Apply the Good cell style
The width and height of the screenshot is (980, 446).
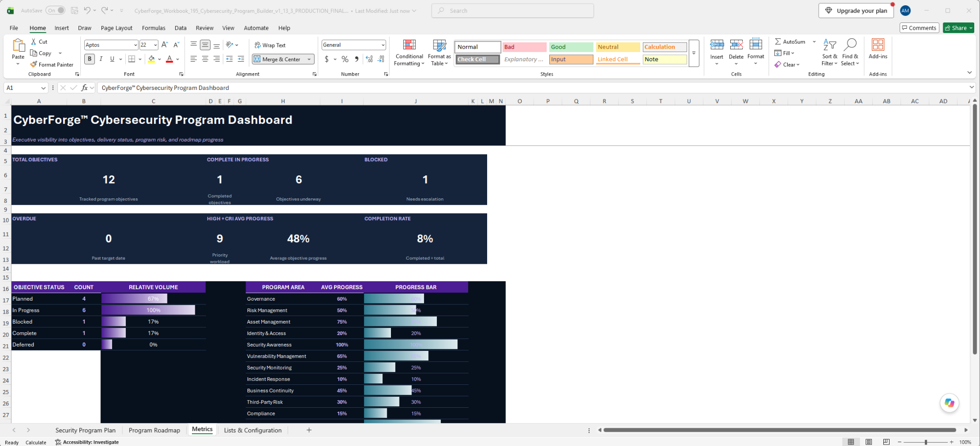pos(571,47)
